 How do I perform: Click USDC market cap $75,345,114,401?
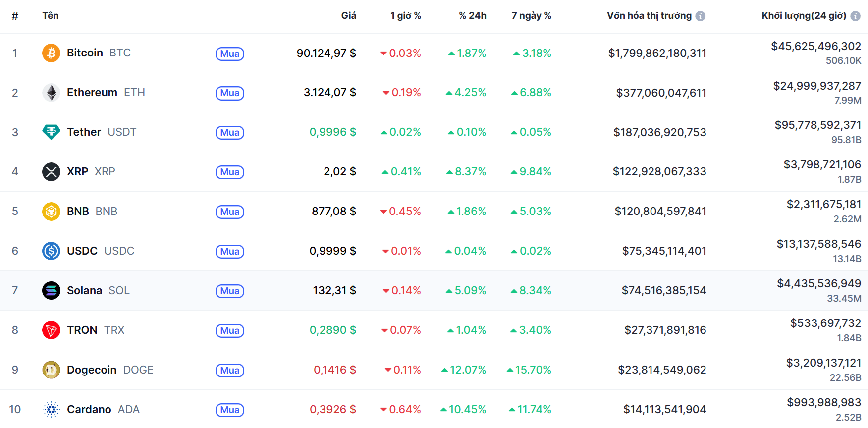pyautogui.click(x=664, y=251)
